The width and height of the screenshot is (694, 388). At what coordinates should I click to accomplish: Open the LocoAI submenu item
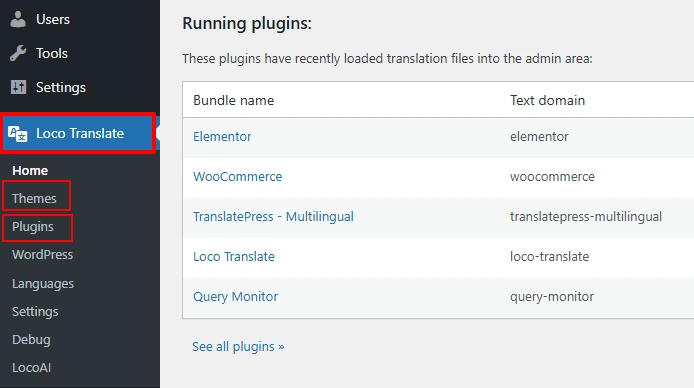(31, 367)
